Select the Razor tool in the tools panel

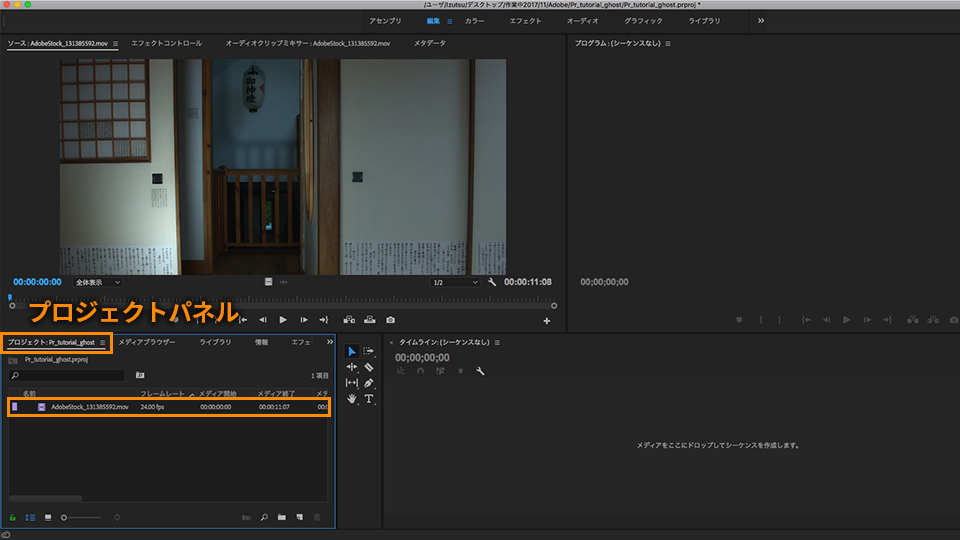368,367
